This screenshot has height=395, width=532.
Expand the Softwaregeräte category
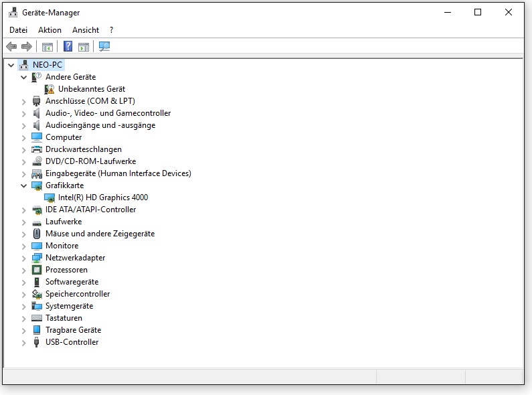23,283
